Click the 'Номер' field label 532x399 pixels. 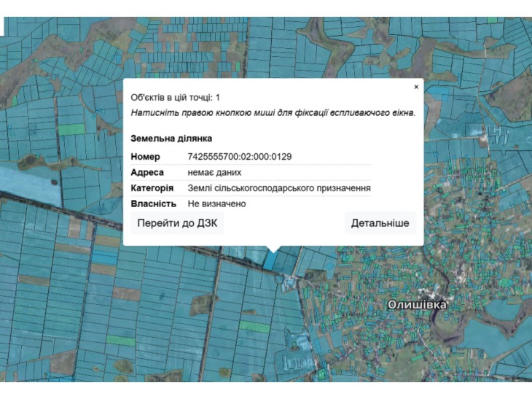(145, 157)
